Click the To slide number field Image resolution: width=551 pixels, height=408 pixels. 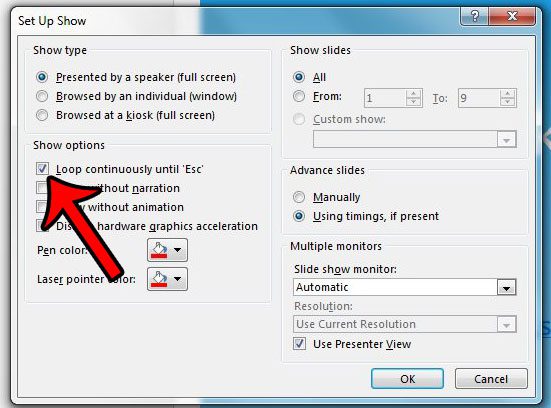tap(479, 98)
